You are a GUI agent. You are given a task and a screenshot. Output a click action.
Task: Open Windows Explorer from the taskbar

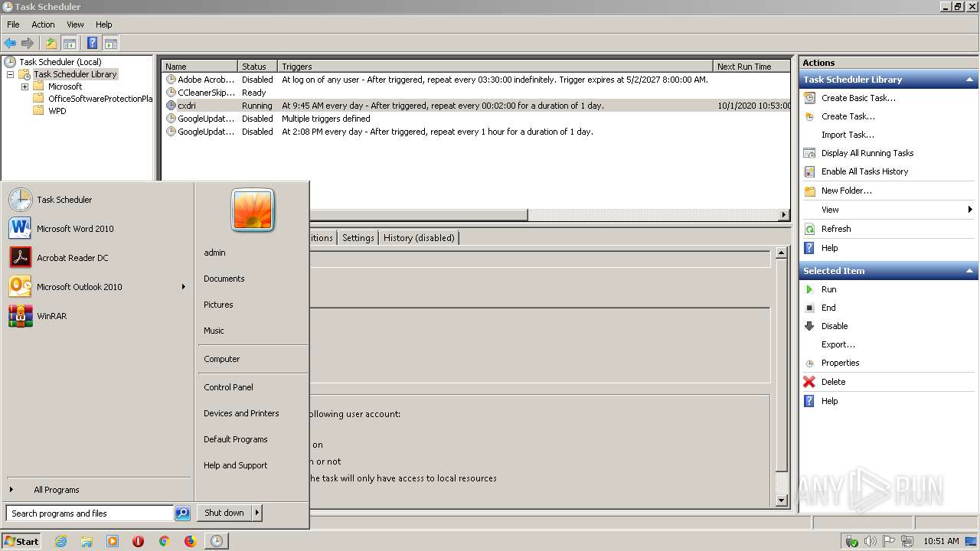[x=87, y=541]
